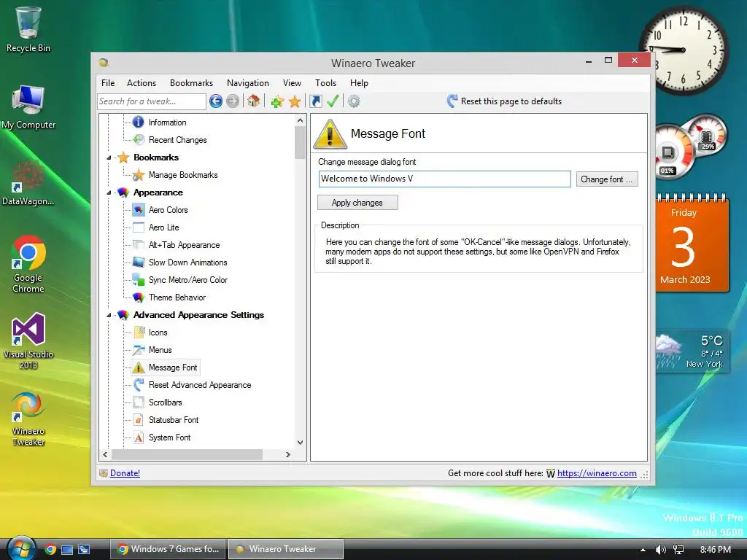This screenshot has width=747, height=560.
Task: Select Winaero Tweaker desktop shortcut
Action: (28, 419)
